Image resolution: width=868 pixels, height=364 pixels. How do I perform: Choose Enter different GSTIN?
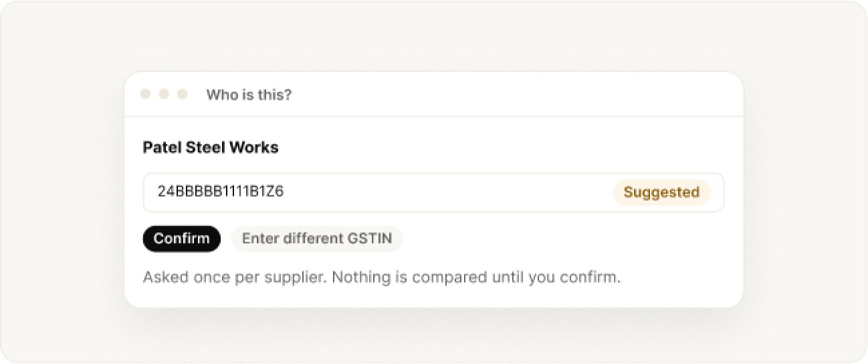click(316, 239)
